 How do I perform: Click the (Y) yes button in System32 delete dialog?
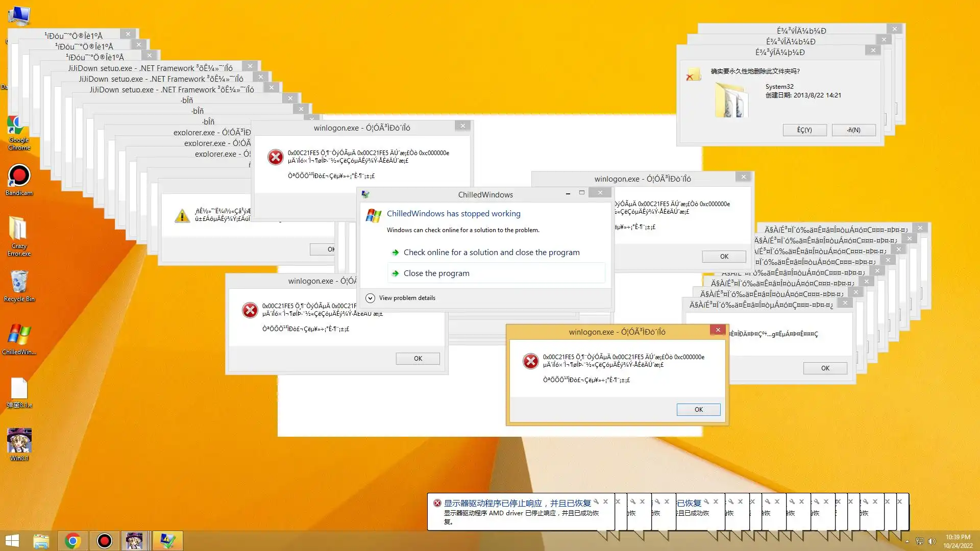click(x=804, y=130)
